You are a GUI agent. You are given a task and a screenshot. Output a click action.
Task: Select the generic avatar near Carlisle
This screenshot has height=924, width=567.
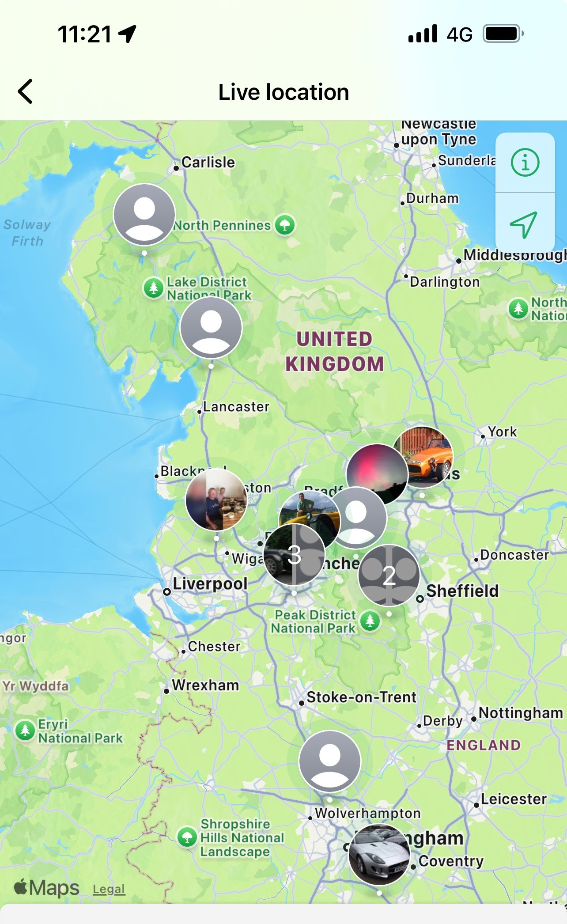144,215
